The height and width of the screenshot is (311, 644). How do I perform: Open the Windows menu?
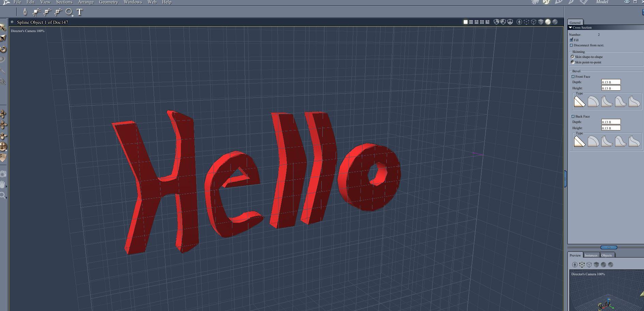(x=133, y=2)
